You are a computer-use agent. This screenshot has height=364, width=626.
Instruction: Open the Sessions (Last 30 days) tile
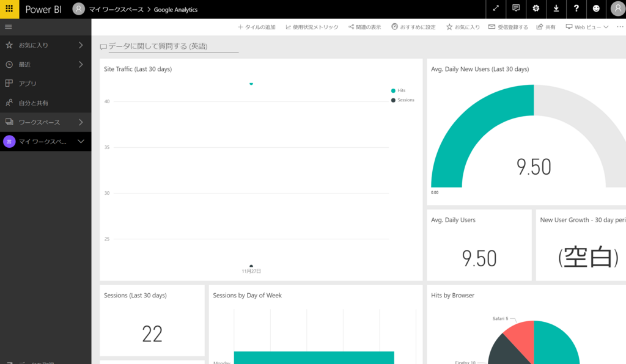click(x=152, y=321)
